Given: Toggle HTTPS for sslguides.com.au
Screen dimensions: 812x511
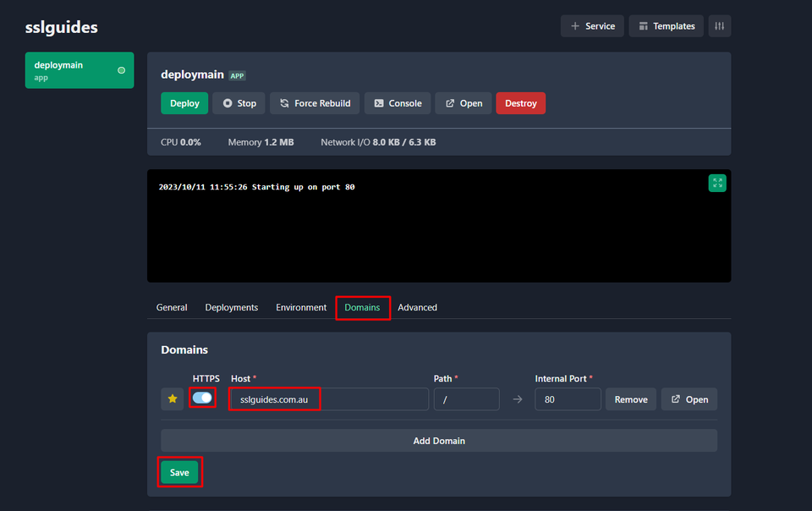Looking at the screenshot, I should click(x=203, y=398).
